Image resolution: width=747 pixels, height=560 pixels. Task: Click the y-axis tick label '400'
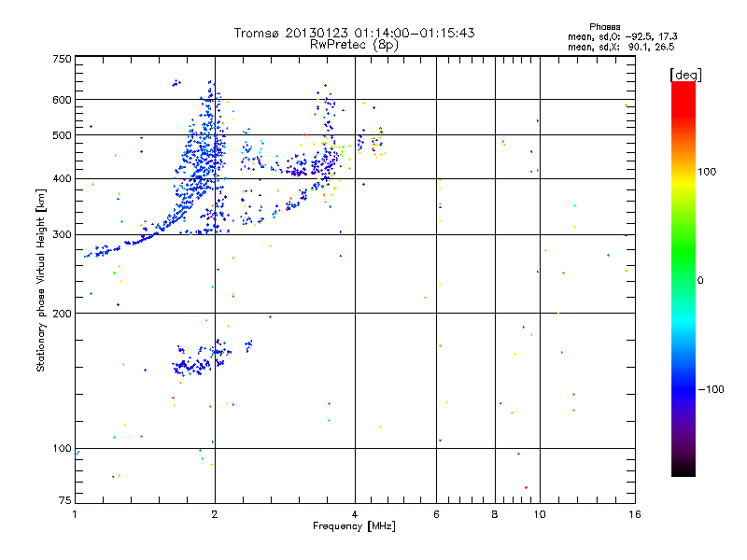tap(62, 178)
